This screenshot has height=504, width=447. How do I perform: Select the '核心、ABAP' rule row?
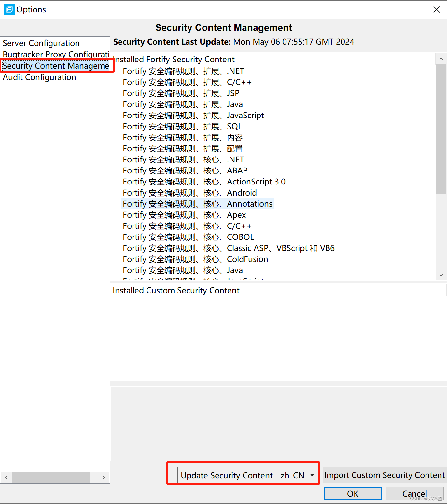(185, 170)
